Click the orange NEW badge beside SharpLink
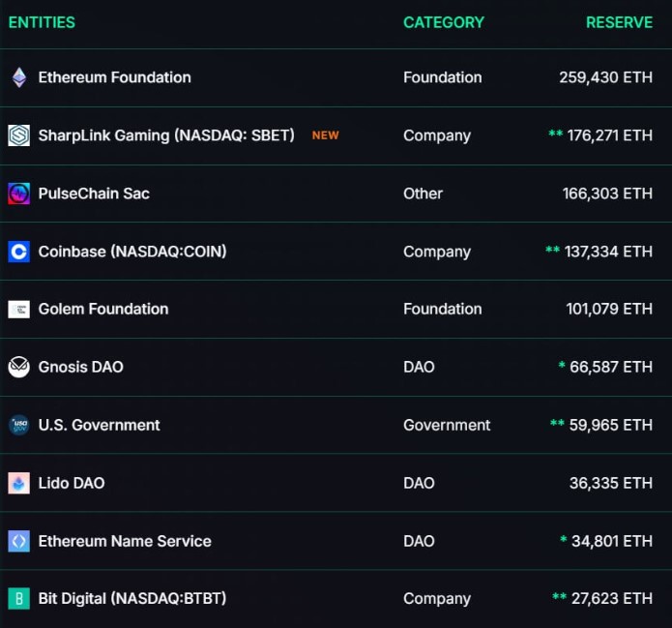The image size is (672, 628). pos(325,135)
